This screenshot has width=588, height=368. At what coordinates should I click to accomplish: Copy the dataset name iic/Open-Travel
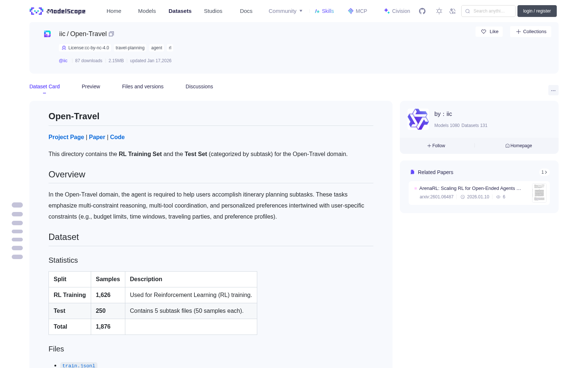(111, 34)
